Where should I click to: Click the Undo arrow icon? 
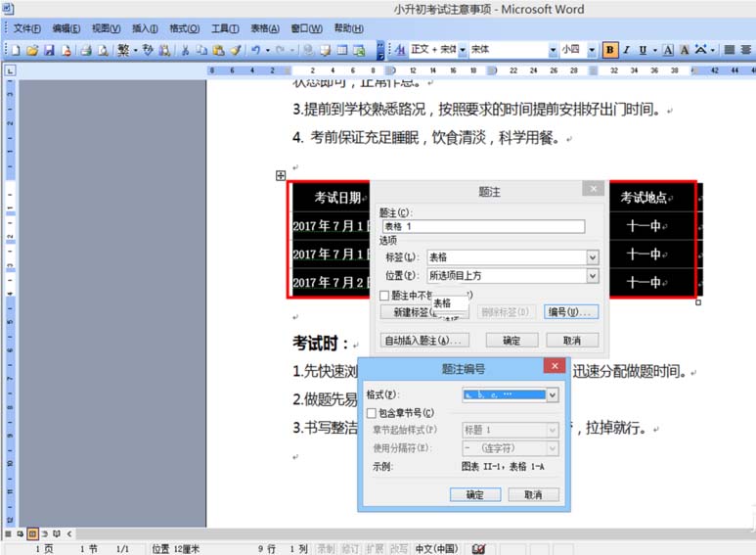255,50
